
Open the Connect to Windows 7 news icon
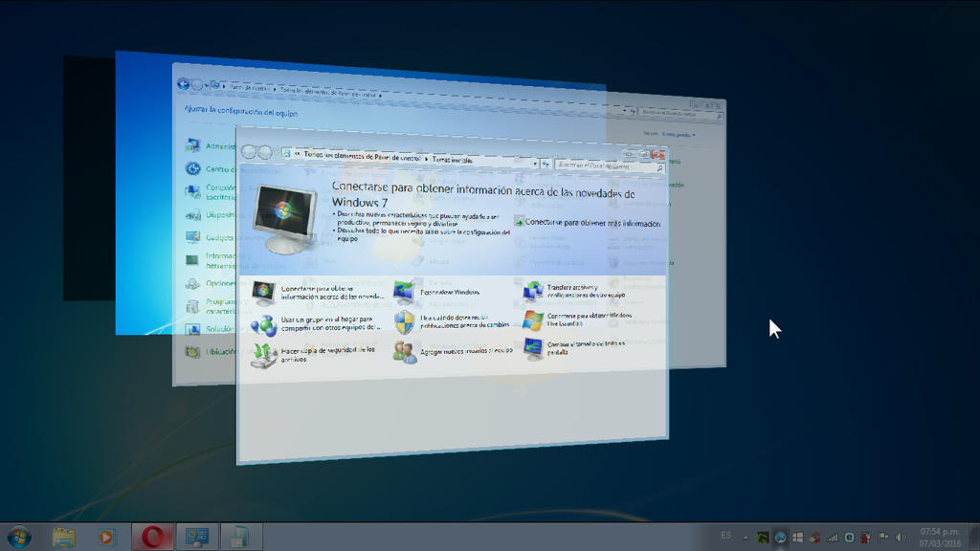click(263, 293)
